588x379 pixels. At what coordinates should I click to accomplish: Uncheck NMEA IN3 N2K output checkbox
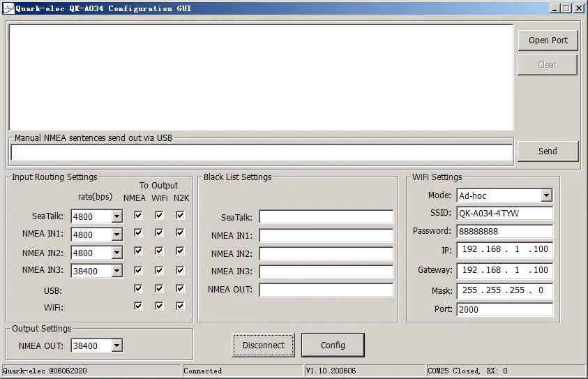[180, 270]
